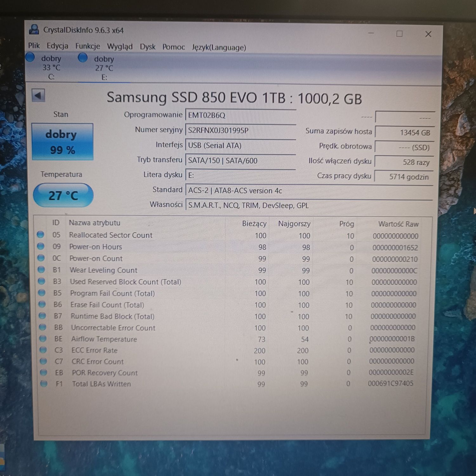Select the Reallocated Sector Count attribute name

111,235
